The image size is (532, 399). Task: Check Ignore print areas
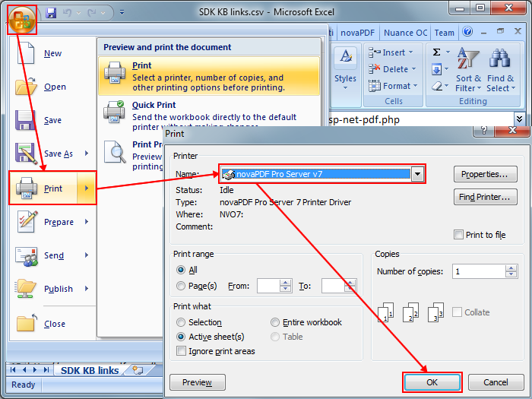pyautogui.click(x=181, y=351)
